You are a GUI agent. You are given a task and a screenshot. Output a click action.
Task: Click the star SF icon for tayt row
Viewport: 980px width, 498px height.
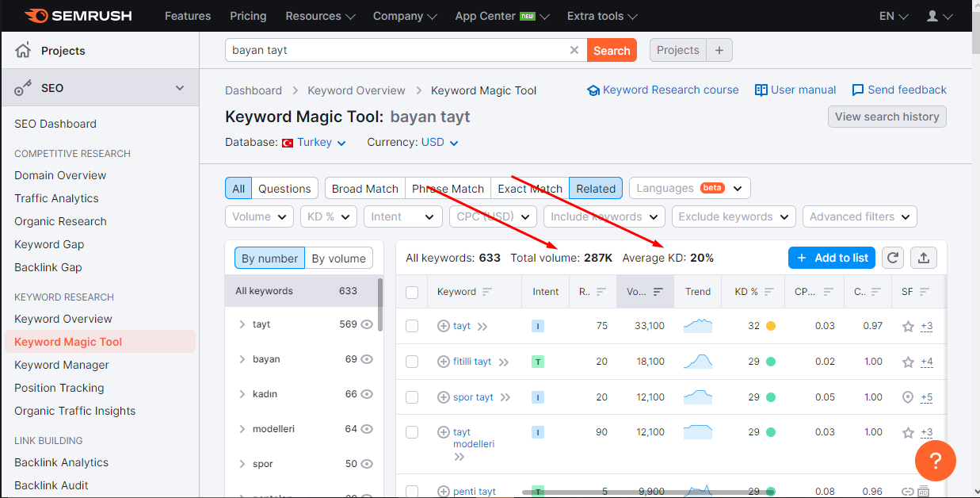[908, 326]
